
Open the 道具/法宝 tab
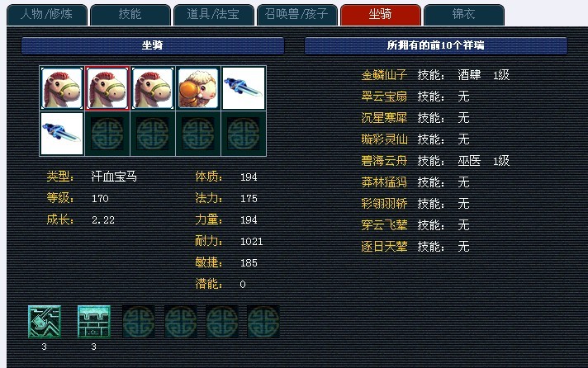click(x=213, y=15)
